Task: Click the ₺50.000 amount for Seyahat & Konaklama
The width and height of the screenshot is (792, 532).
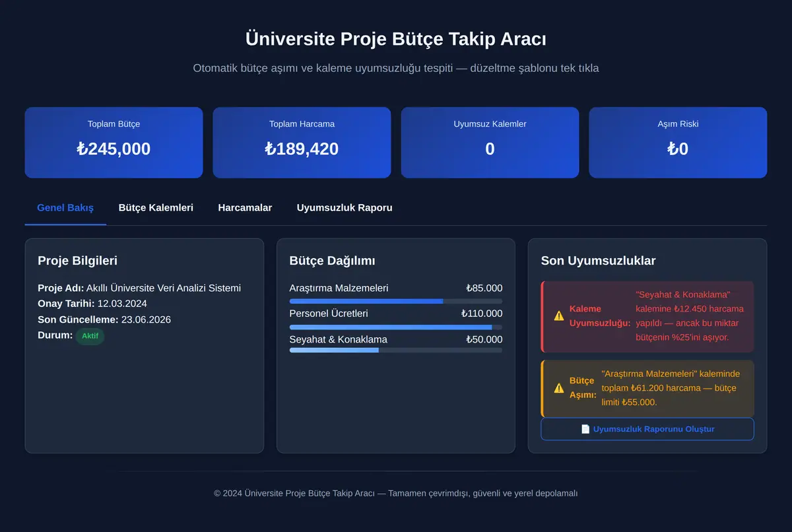Action: click(x=484, y=339)
